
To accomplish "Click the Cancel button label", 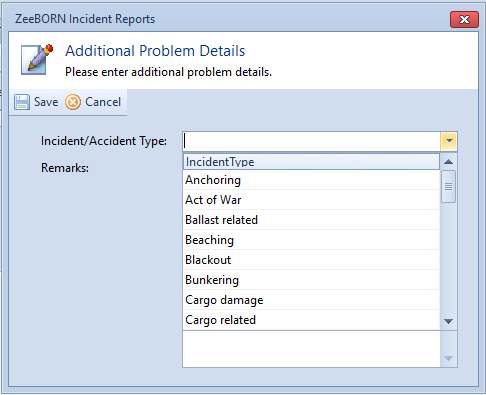I will click(x=103, y=102).
